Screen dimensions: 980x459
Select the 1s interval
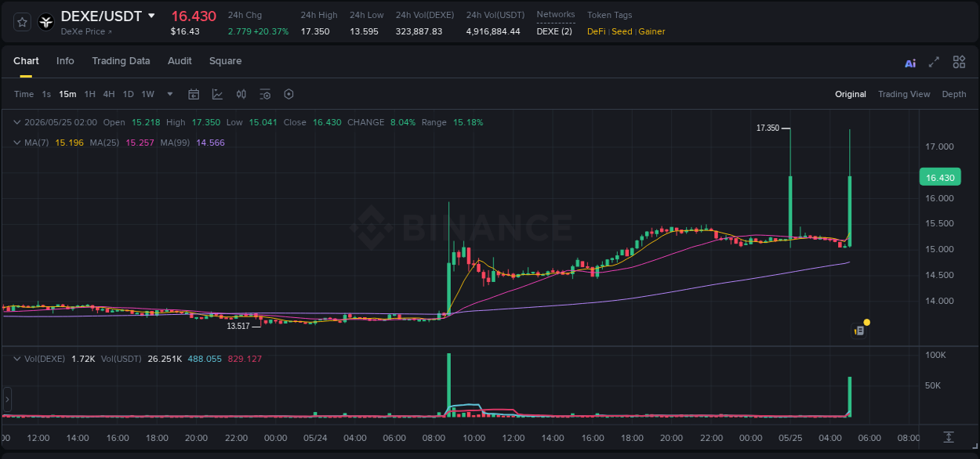[x=46, y=94]
